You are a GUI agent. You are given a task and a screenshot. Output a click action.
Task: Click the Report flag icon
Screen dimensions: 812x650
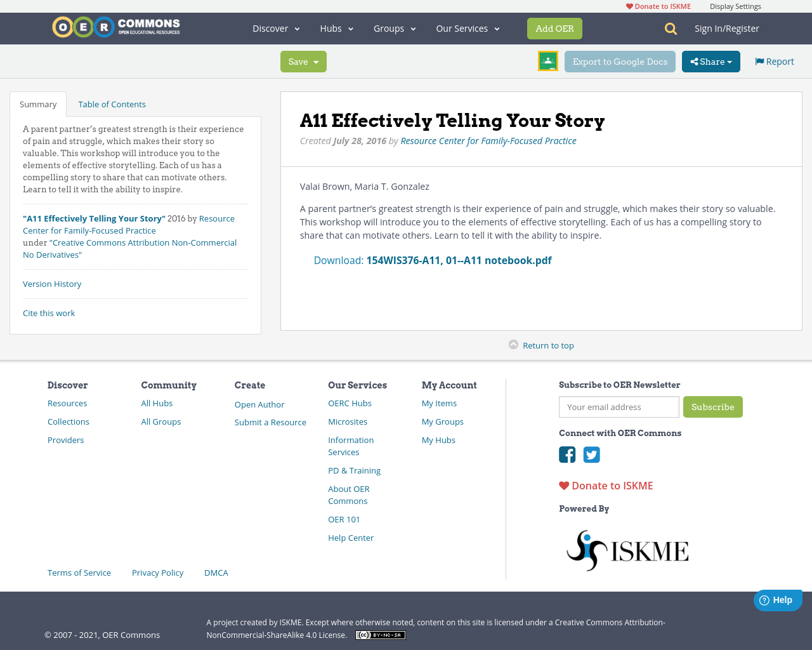point(759,61)
